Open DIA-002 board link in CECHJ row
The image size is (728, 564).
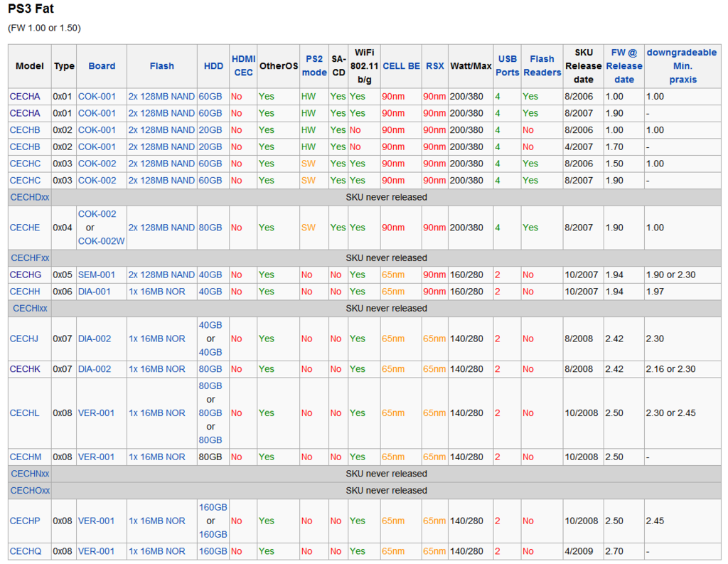[x=95, y=339]
